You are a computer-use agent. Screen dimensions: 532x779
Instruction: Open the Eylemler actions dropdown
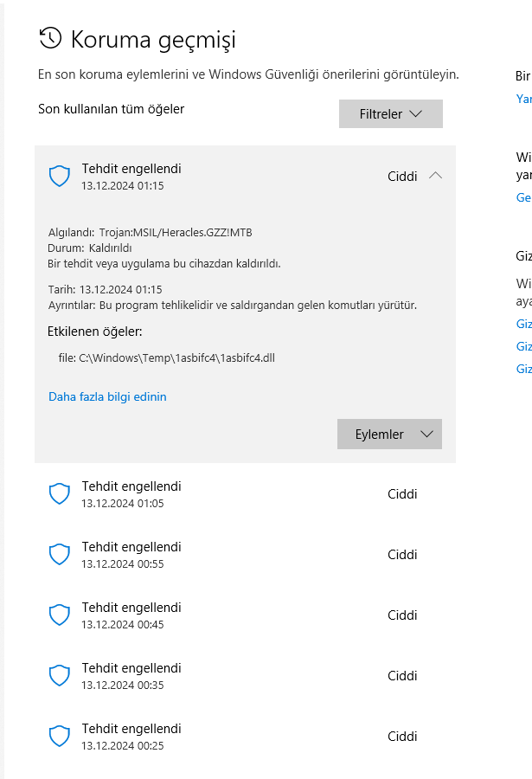[389, 435]
